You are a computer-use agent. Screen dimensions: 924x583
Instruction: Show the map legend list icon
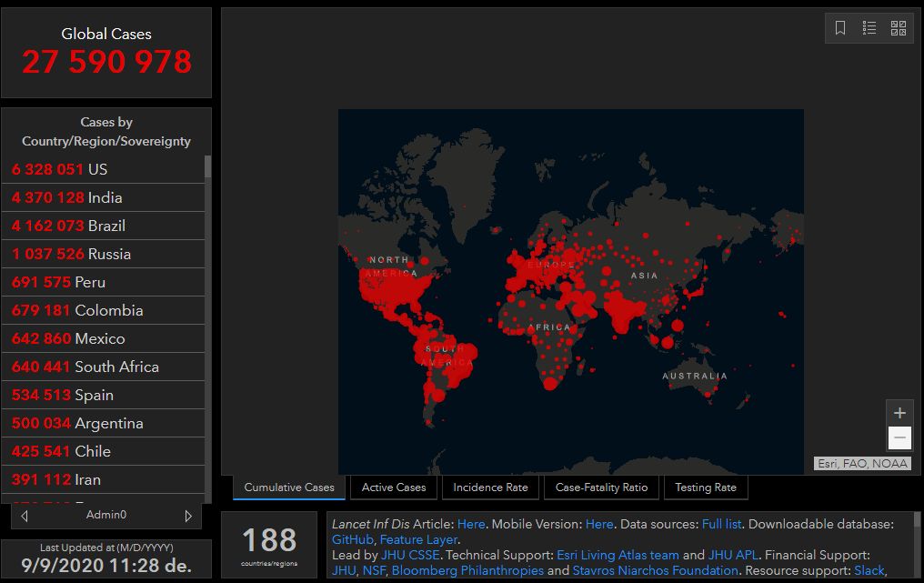tap(869, 28)
